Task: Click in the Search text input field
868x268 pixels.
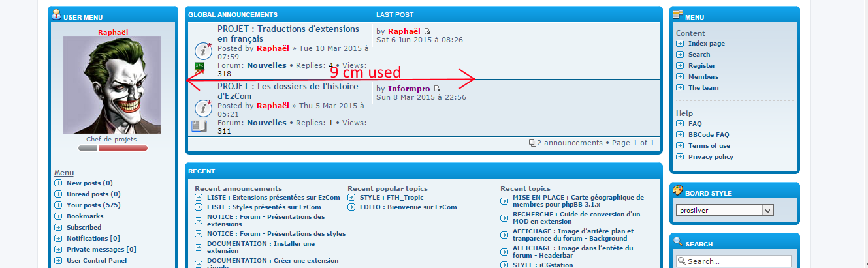Action: tap(737, 261)
